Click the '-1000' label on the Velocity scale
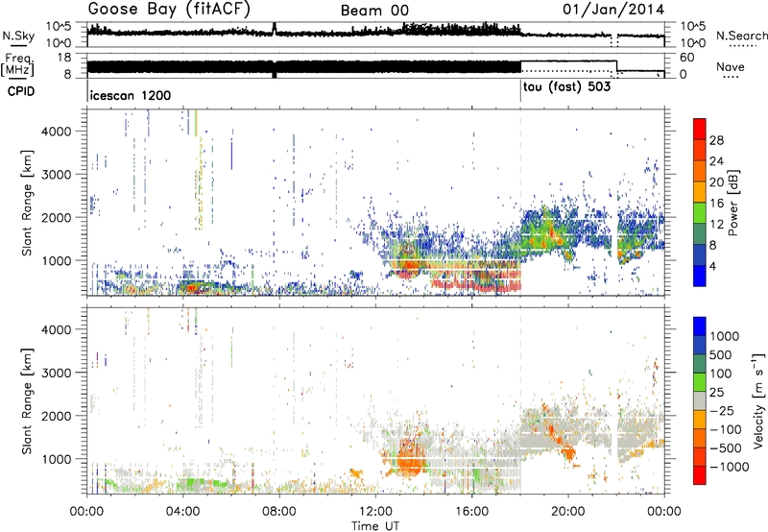Image resolution: width=768 pixels, height=532 pixels. pyautogui.click(x=730, y=467)
